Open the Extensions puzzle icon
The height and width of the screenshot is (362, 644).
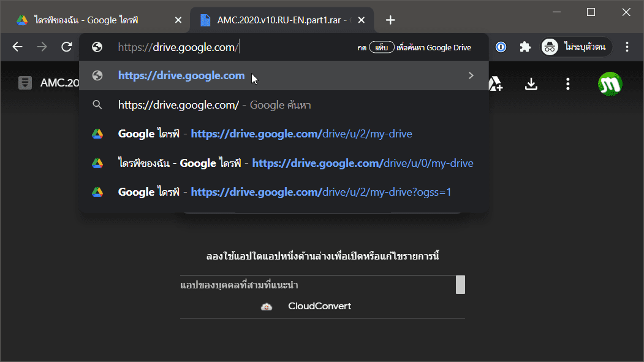click(x=525, y=47)
